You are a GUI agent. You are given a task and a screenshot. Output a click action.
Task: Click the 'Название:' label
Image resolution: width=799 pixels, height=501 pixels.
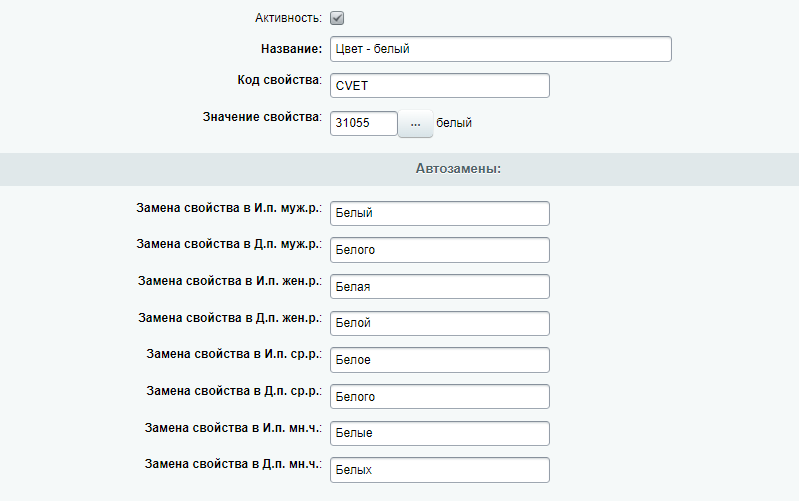[x=290, y=48]
